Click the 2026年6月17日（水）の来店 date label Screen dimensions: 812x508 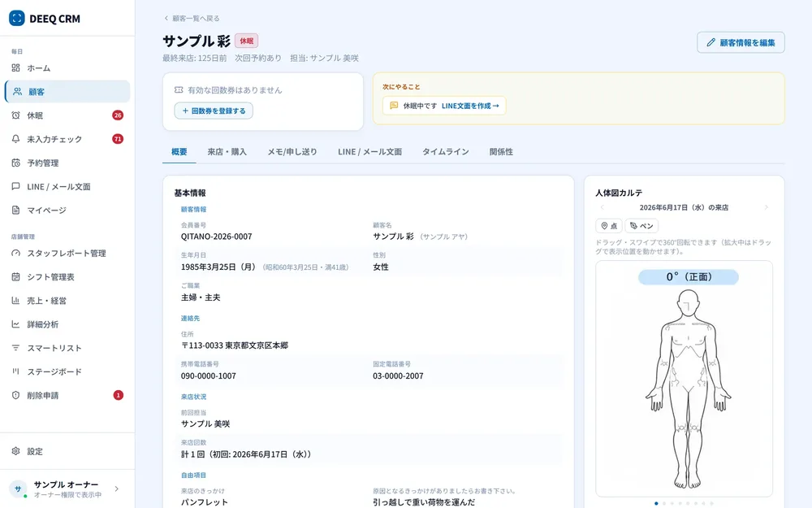click(x=684, y=207)
